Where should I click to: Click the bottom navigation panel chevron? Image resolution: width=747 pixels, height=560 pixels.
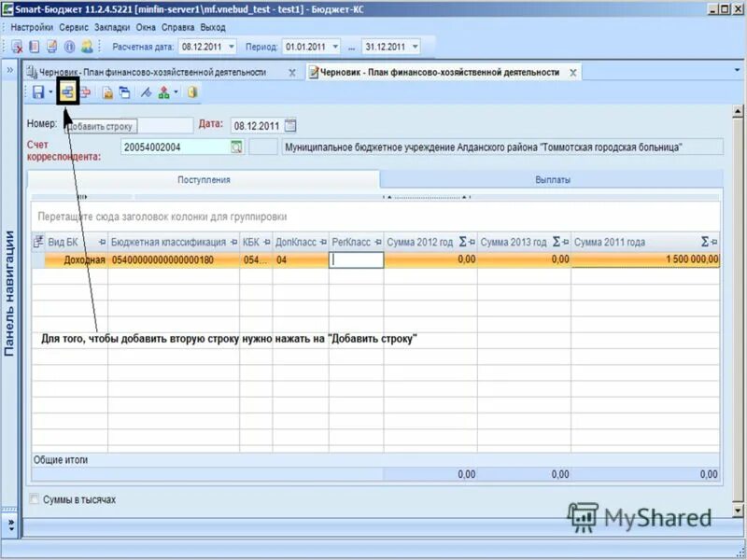click(x=10, y=525)
